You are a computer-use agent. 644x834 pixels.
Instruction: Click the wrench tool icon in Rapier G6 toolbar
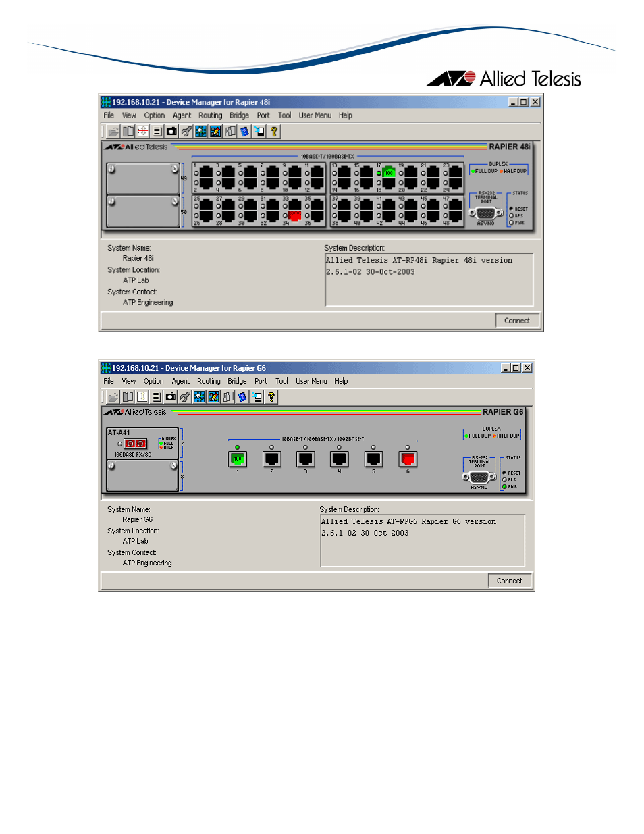tap(185, 397)
